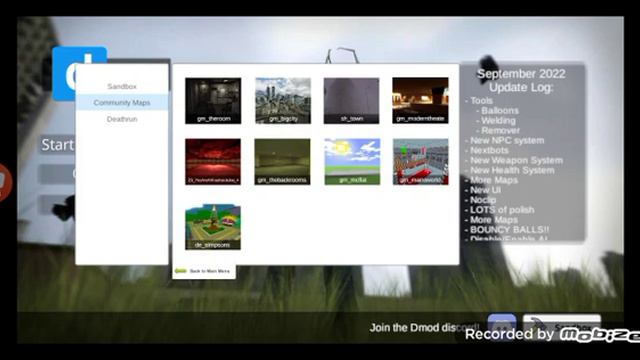Open the gm_theroom map thumbnail
The image size is (640, 360).
213,100
